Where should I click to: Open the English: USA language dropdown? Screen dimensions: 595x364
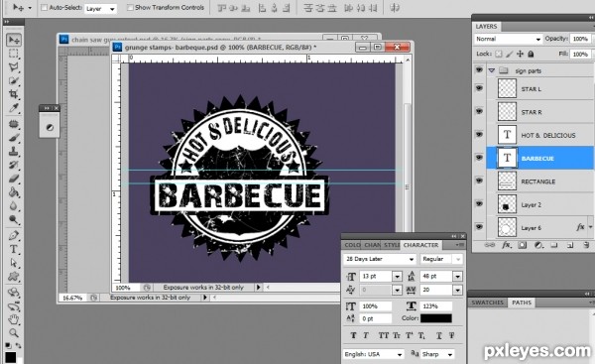[374, 354]
